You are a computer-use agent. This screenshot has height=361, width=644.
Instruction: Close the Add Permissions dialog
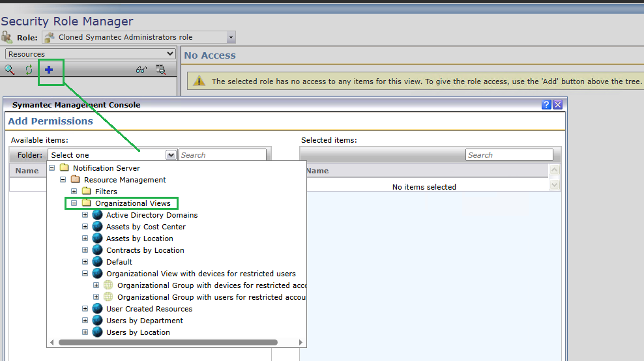point(557,105)
